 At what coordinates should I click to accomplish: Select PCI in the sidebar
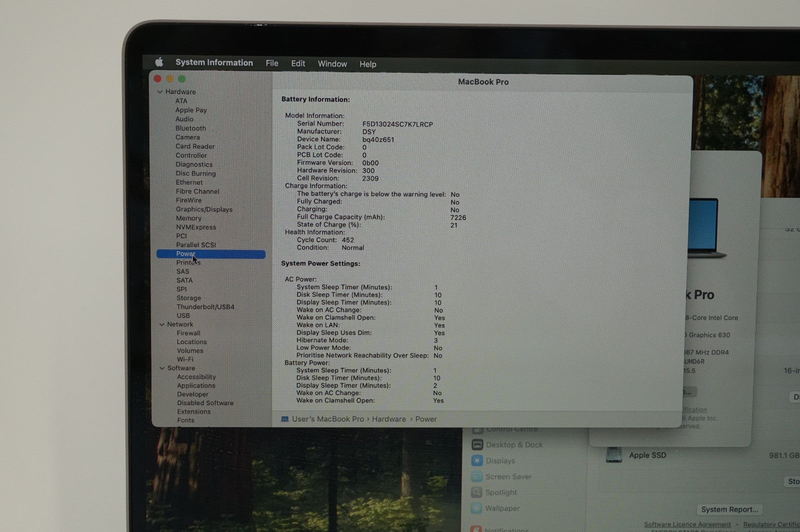point(181,236)
